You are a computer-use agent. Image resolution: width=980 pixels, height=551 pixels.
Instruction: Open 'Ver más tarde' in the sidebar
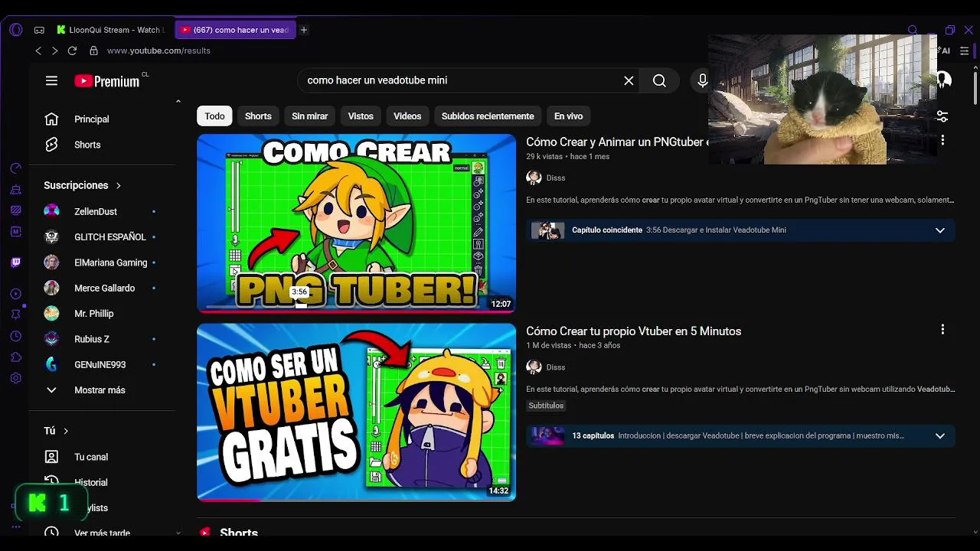(103, 533)
